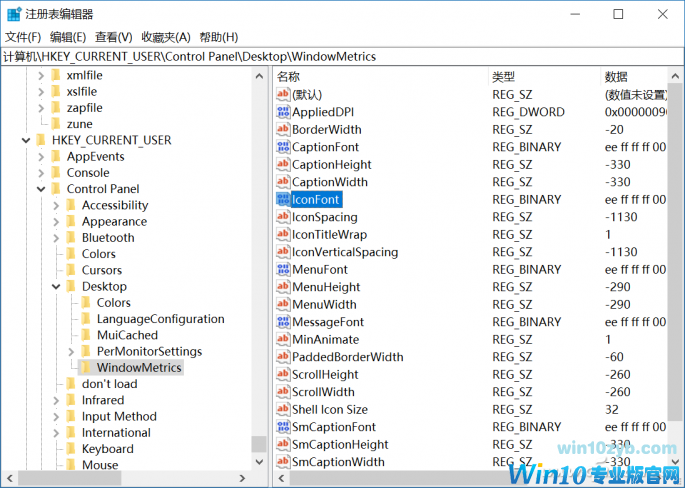Open the 帮助(H) menu
Image resolution: width=685 pixels, height=488 pixels.
click(x=219, y=37)
